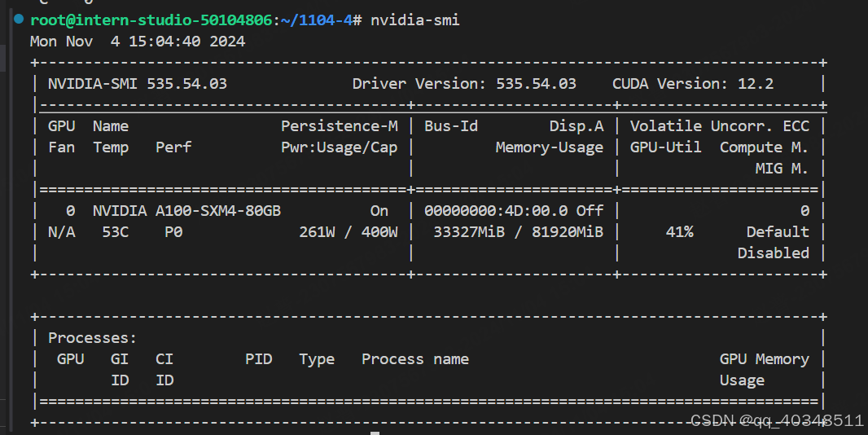Click the Persistence-M column header
This screenshot has height=435, width=868.
(x=340, y=126)
